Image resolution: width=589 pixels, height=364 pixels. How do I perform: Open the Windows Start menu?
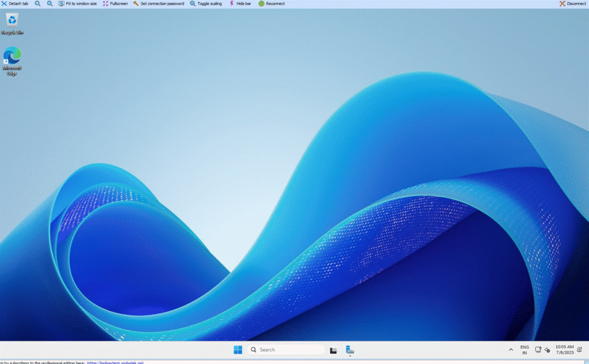point(238,350)
